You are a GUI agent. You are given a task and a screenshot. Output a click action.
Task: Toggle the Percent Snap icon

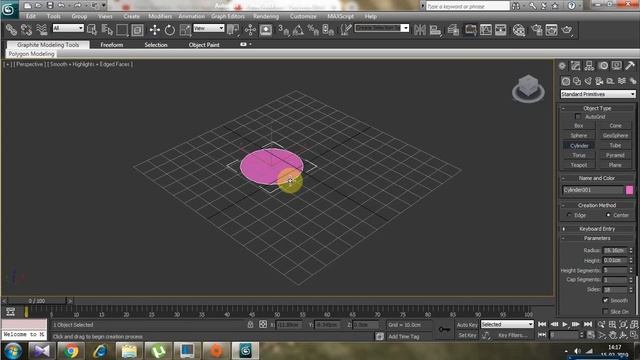[x=313, y=30]
